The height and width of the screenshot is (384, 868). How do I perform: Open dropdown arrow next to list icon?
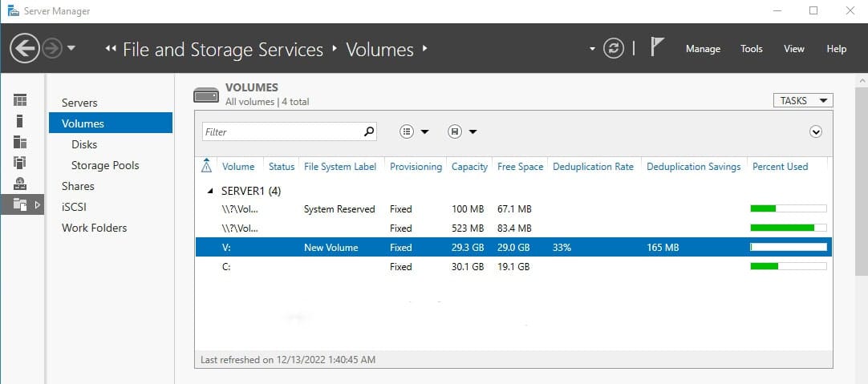(x=424, y=131)
